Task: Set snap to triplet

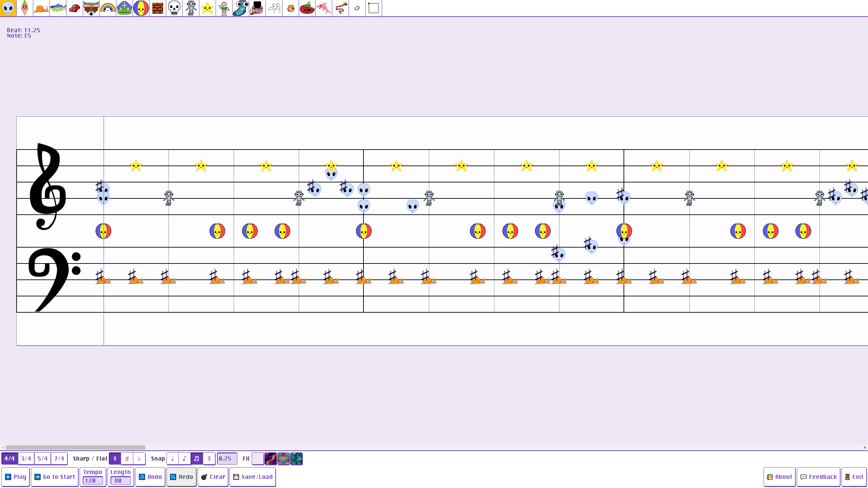Action: point(209,458)
